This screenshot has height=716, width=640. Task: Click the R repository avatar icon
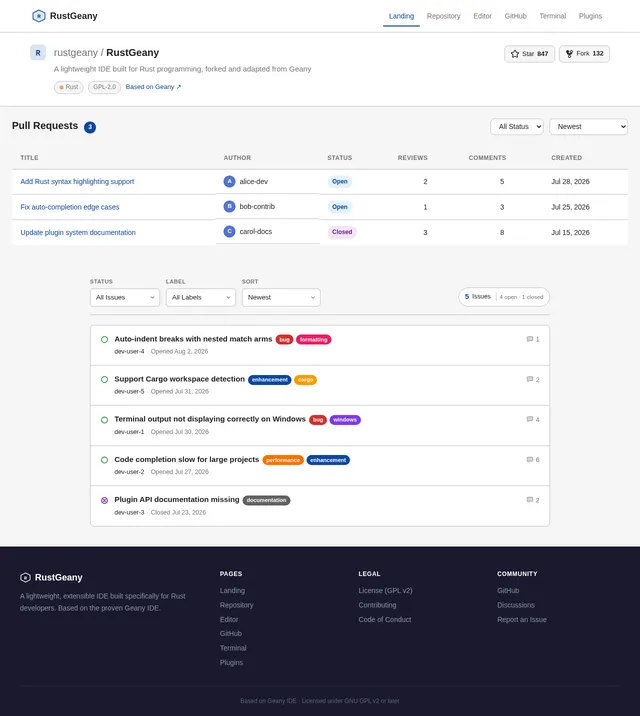pos(38,53)
